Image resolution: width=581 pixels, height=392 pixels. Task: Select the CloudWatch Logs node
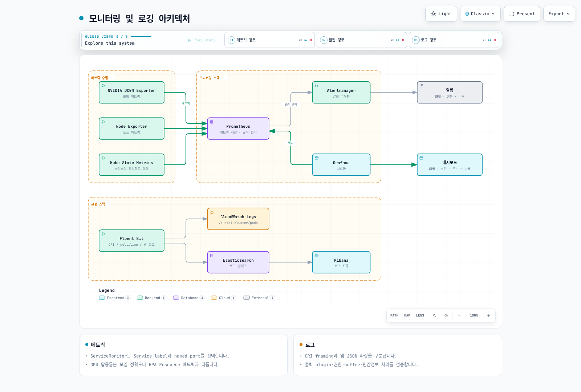pyautogui.click(x=238, y=219)
